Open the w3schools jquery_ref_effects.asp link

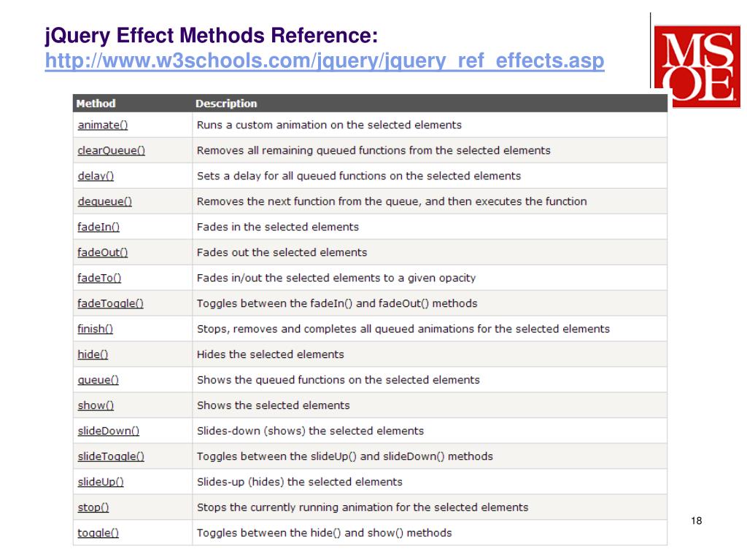(x=325, y=61)
